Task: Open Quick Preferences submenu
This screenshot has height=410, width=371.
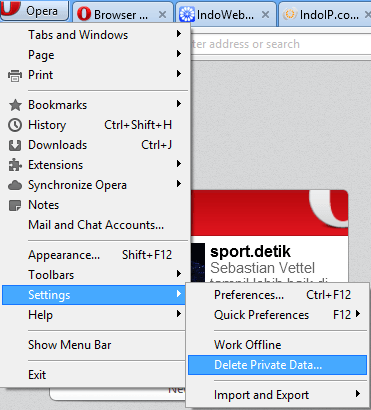Action: (277, 315)
